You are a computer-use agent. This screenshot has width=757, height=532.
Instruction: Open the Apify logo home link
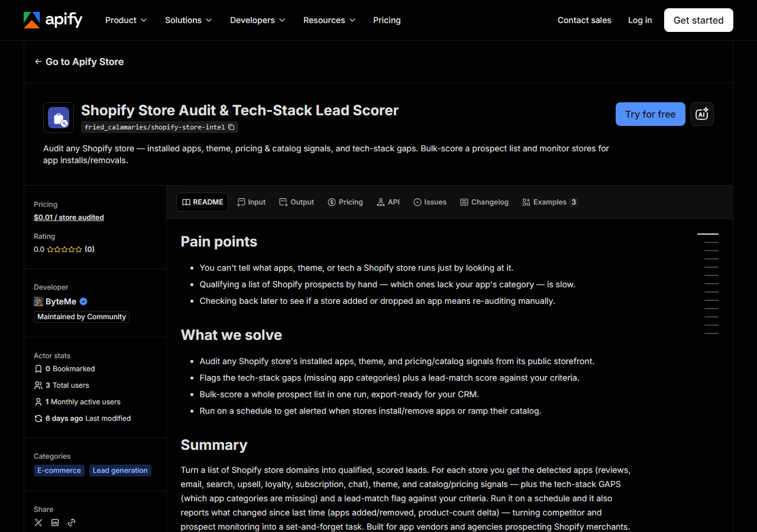click(x=53, y=20)
